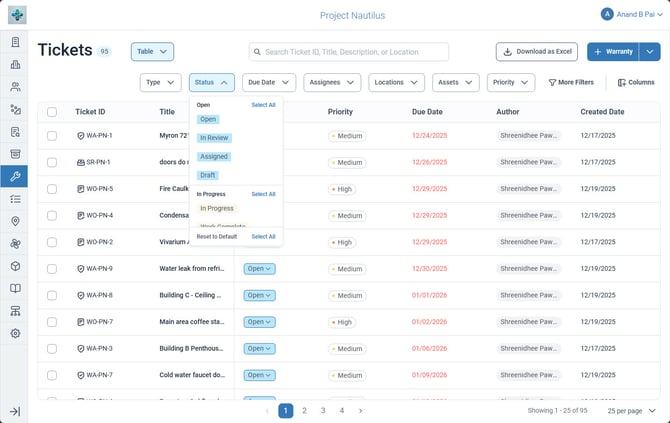Select the In Progress status option

click(217, 209)
